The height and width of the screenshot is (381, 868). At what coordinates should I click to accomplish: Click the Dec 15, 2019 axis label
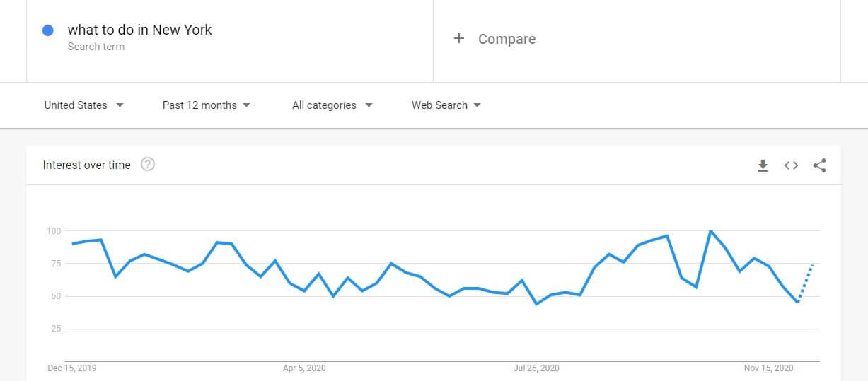pyautogui.click(x=72, y=368)
